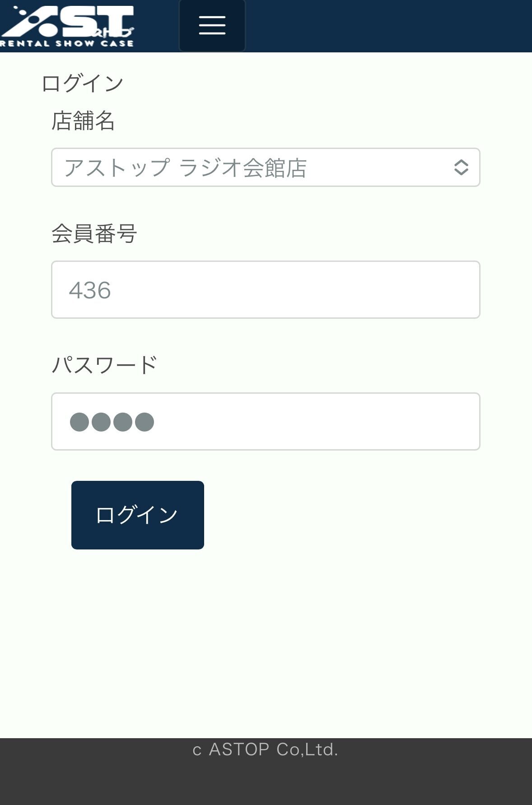Focus the 会員番号 field showing 436
The image size is (532, 805).
point(266,289)
